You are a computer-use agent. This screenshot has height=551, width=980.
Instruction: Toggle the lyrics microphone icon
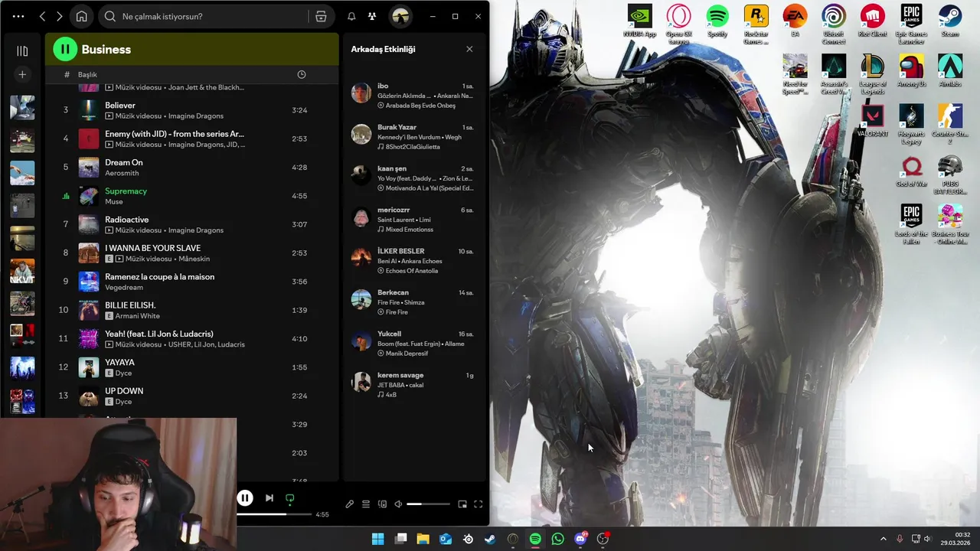pyautogui.click(x=350, y=504)
